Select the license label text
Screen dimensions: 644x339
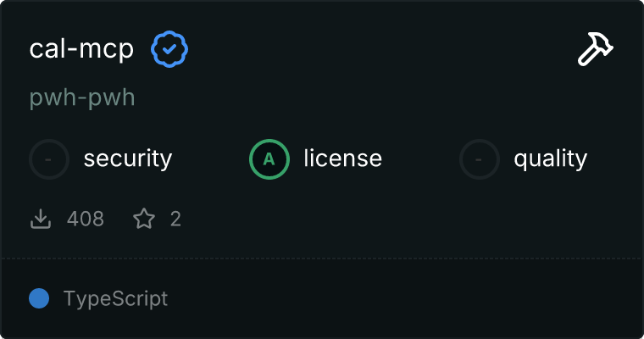[342, 158]
